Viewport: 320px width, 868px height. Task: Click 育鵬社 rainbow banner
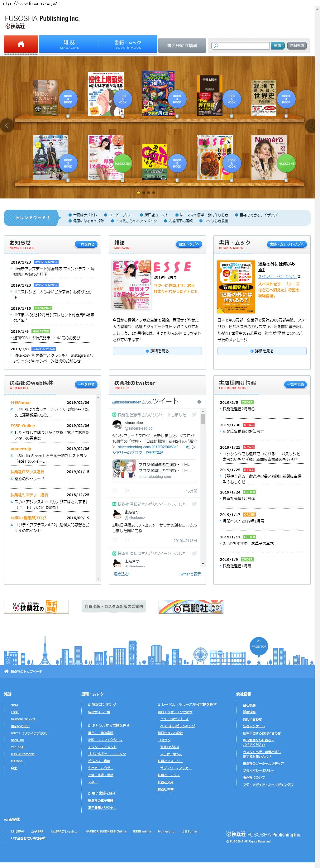[x=191, y=607]
